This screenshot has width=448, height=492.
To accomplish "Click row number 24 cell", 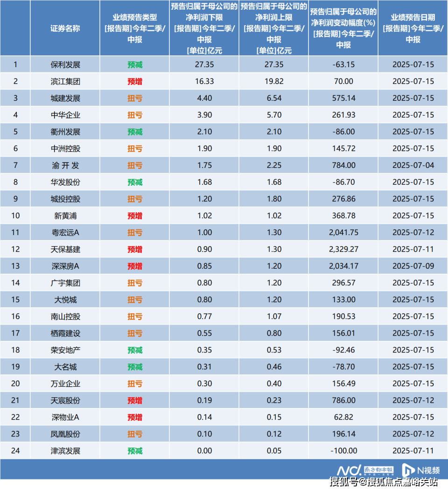I will pyautogui.click(x=15, y=450).
